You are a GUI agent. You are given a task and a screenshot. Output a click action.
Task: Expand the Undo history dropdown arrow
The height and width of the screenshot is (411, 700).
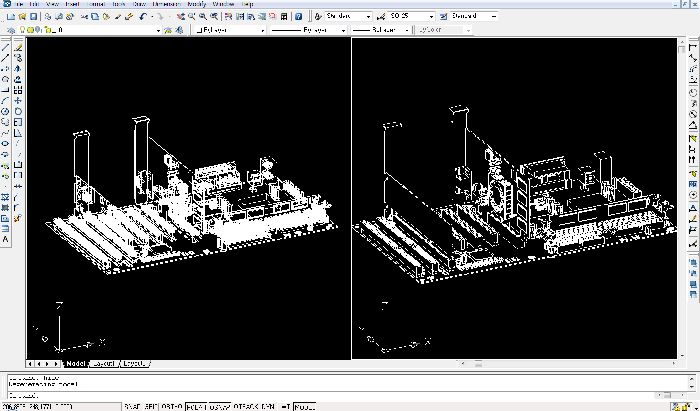(x=152, y=17)
